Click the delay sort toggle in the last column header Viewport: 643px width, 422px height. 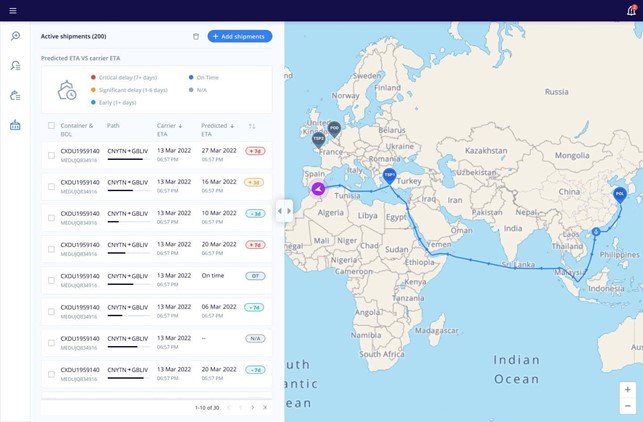252,126
